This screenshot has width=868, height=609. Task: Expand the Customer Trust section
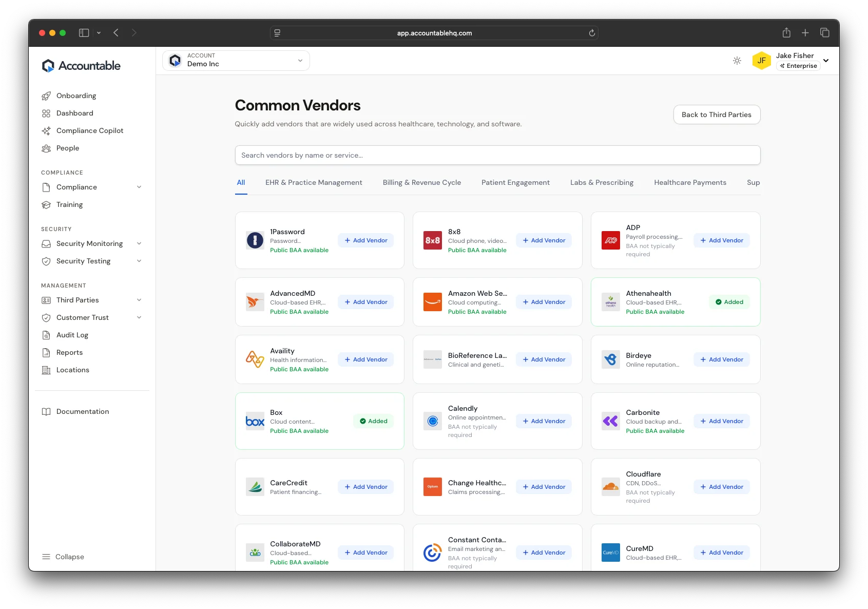coord(139,318)
